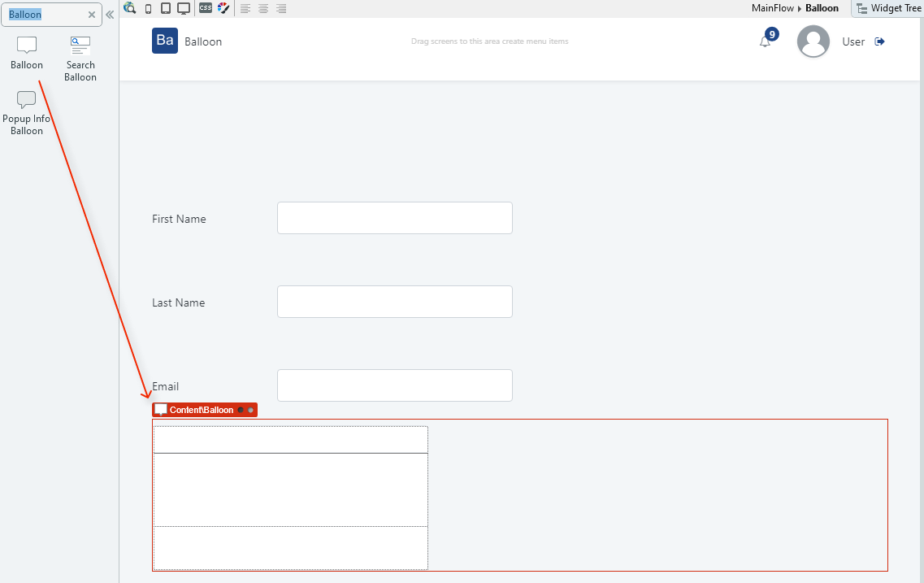
Task: Collapse the widget toolbox panel
Action: (109, 14)
